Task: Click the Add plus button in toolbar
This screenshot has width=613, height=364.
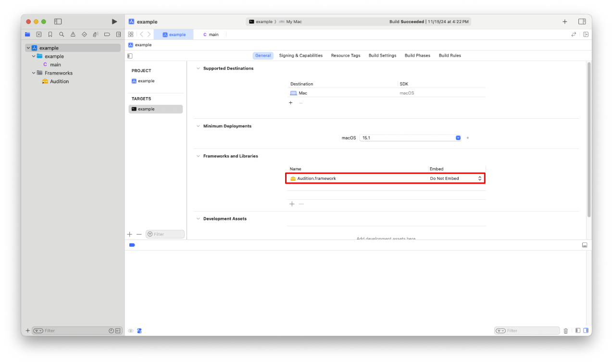Action: pos(564,22)
